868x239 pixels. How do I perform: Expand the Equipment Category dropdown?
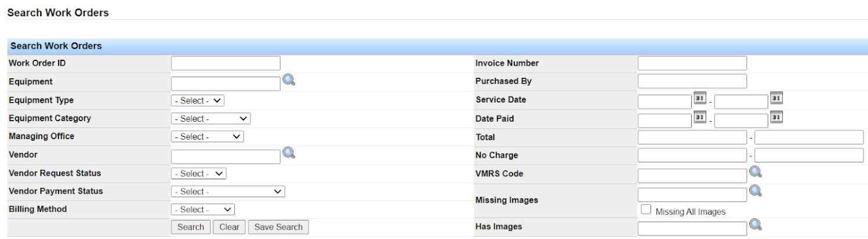211,118
